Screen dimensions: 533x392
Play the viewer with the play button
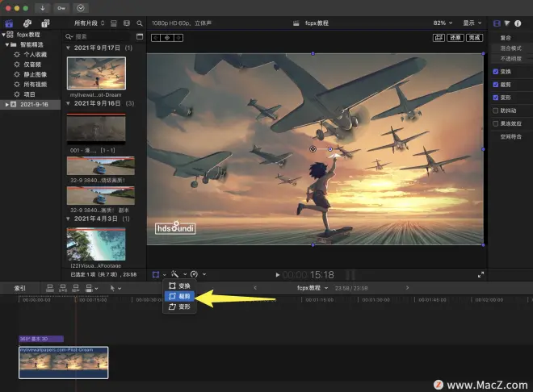pyautogui.click(x=277, y=274)
